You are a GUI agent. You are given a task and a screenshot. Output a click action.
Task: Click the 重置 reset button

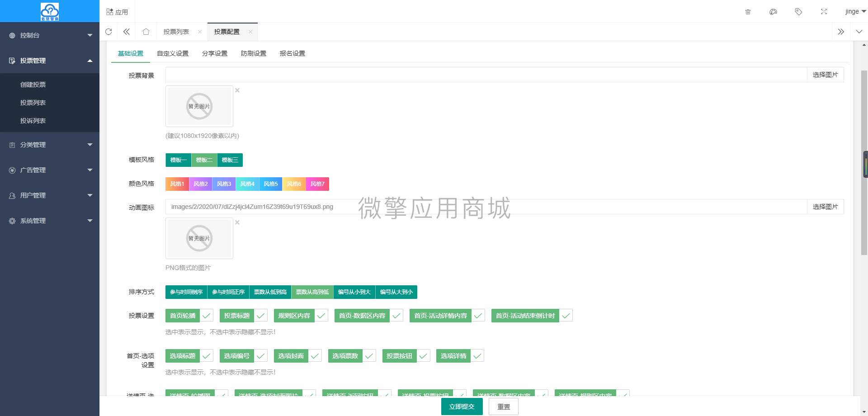[x=504, y=407]
